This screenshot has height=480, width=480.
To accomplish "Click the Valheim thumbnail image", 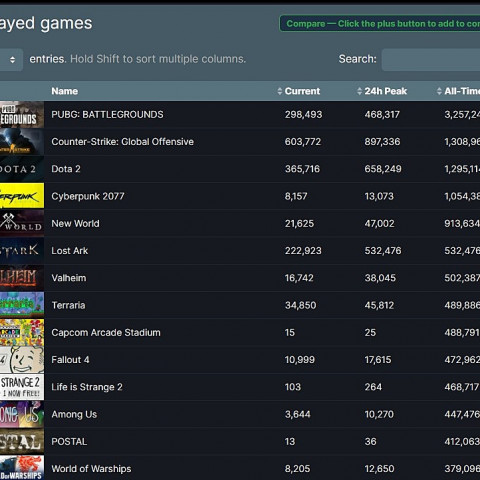I will (x=22, y=278).
